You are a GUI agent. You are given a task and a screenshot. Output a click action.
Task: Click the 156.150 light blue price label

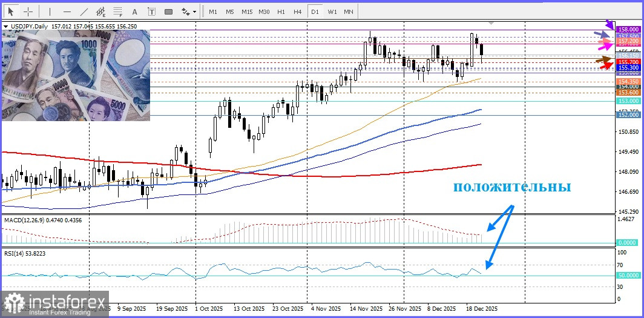point(629,56)
